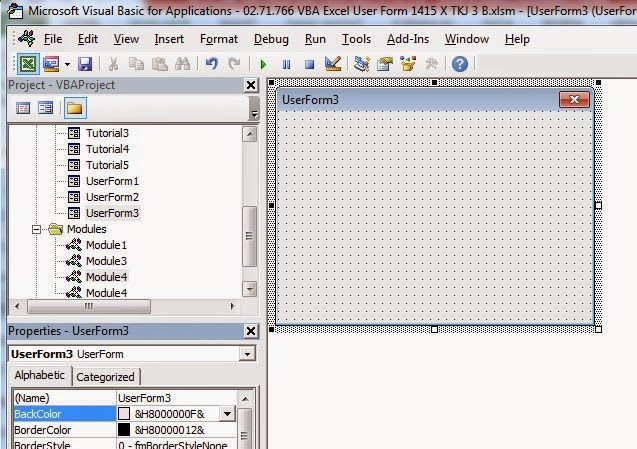Screen dimensions: 637x449
Task: Click project tree scrollbar down arrow
Action: (249, 289)
